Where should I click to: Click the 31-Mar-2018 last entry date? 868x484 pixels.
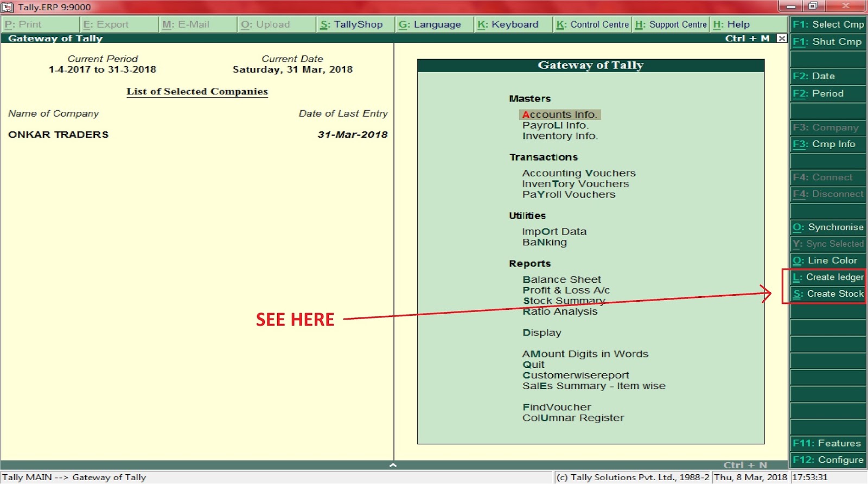(x=353, y=135)
